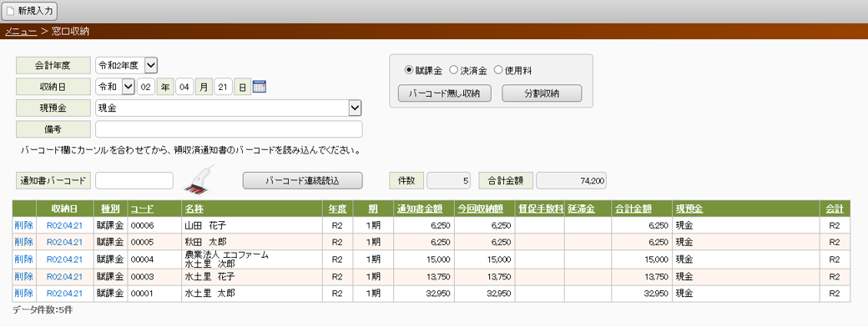The image size is (868, 327).
Task: Sort by the 種別 column header
Action: (x=110, y=209)
